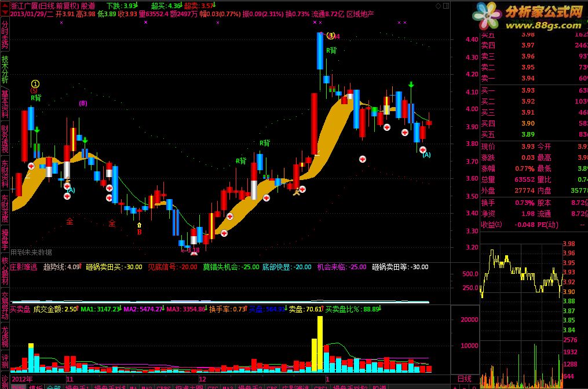Click 换手率:0.73 value
This screenshot has height=389, width=588.
227,309
